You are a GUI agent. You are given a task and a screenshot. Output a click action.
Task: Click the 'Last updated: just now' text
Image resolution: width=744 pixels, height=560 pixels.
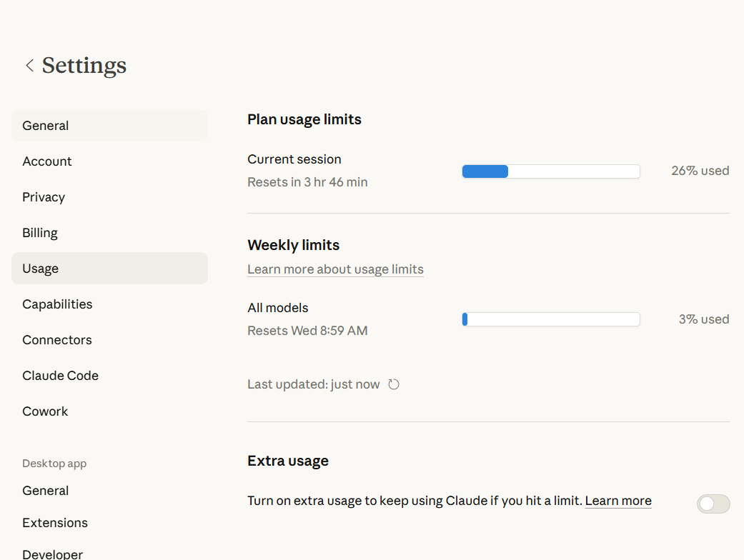(313, 384)
